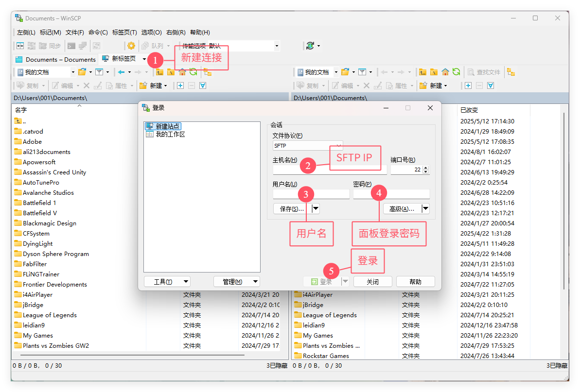Click right panel open directory icon
The width and height of the screenshot is (580, 392).
pos(345,72)
